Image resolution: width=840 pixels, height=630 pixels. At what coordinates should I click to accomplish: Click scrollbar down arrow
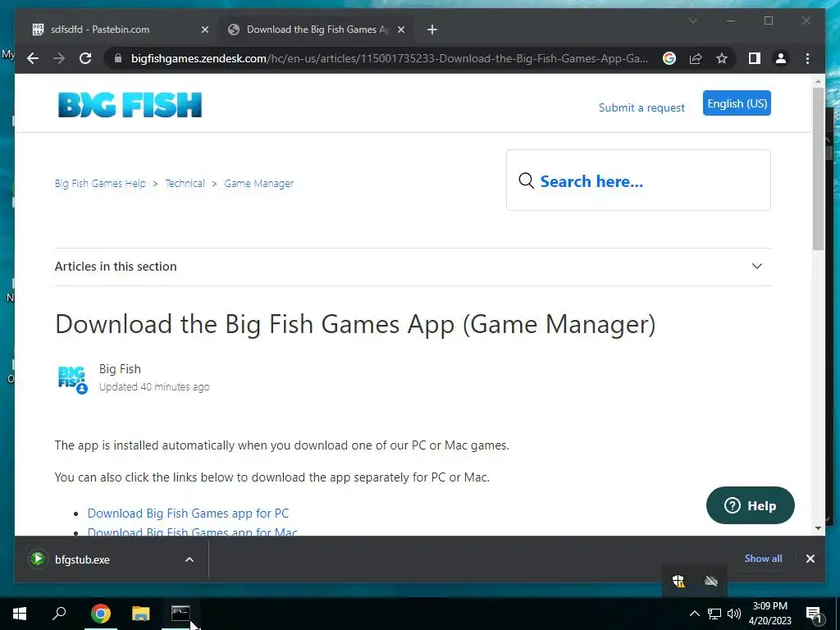[818, 528]
